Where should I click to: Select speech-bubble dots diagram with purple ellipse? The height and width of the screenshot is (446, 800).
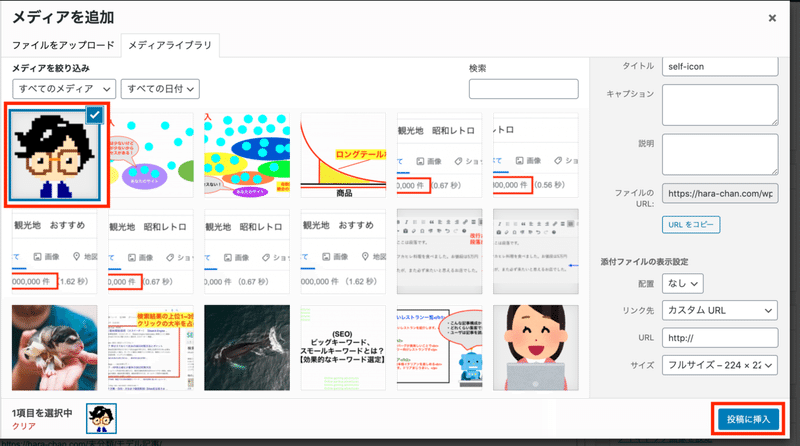point(151,155)
